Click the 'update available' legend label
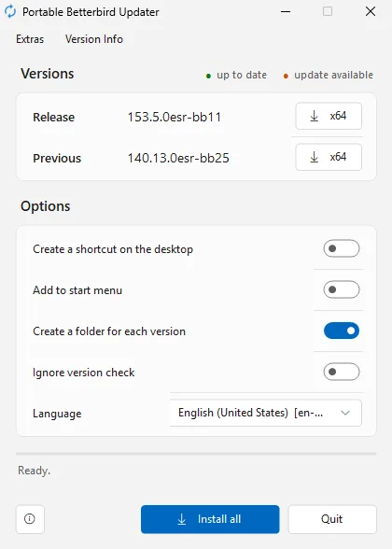 point(333,75)
